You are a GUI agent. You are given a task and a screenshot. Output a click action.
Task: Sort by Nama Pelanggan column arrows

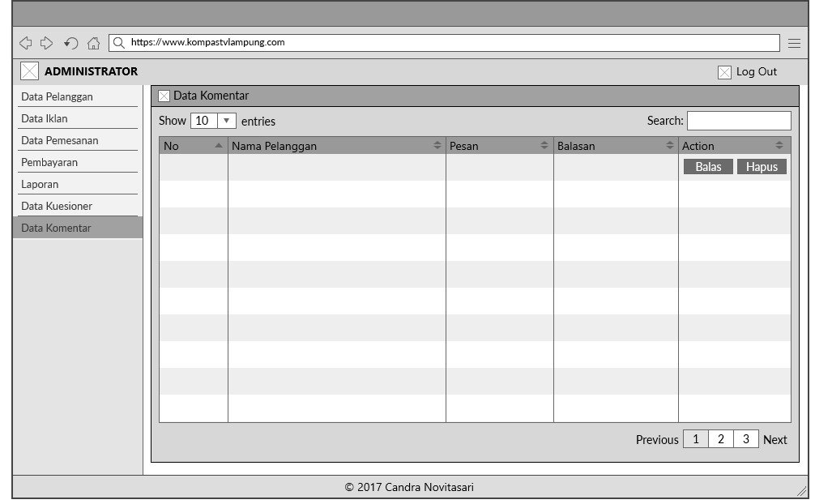pos(437,146)
